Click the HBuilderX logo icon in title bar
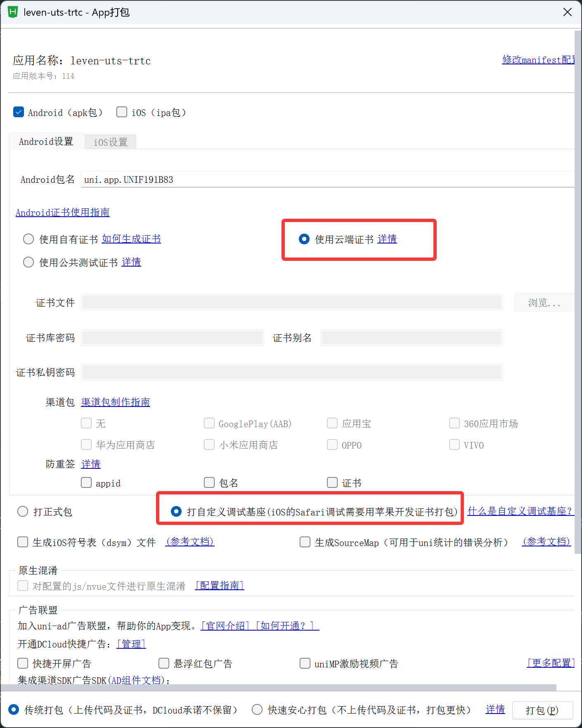 (13, 12)
